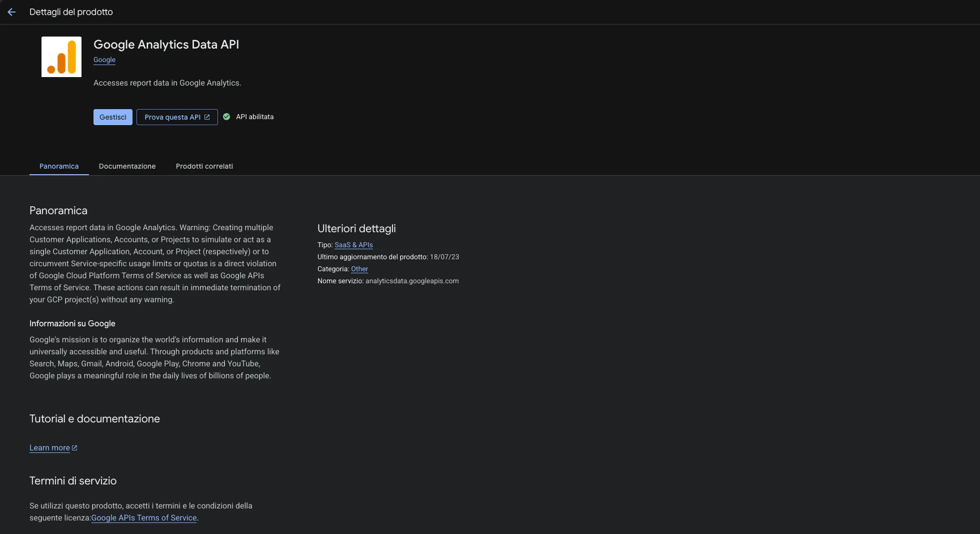Click the Google Analytics Data API title
The image size is (980, 534).
[x=166, y=45]
